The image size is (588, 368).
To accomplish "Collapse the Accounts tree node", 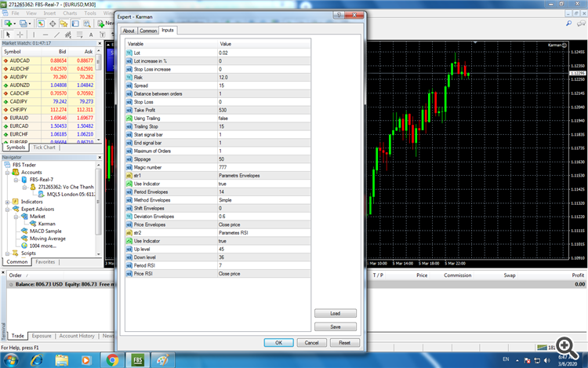I will pos(7,172).
